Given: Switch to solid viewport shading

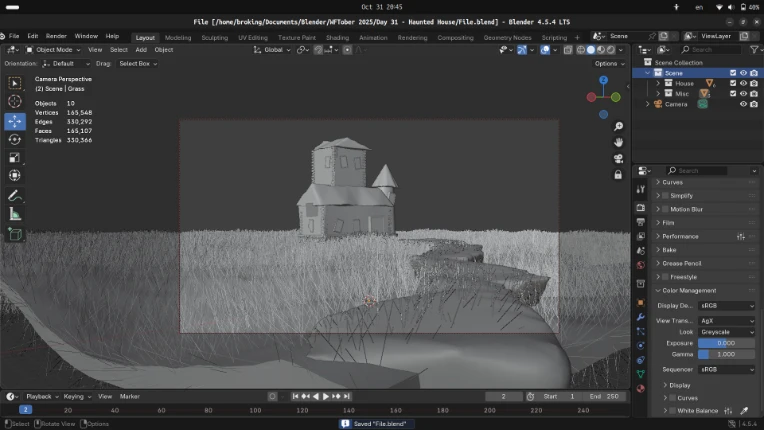Looking at the screenshot, I should pyautogui.click(x=591, y=50).
